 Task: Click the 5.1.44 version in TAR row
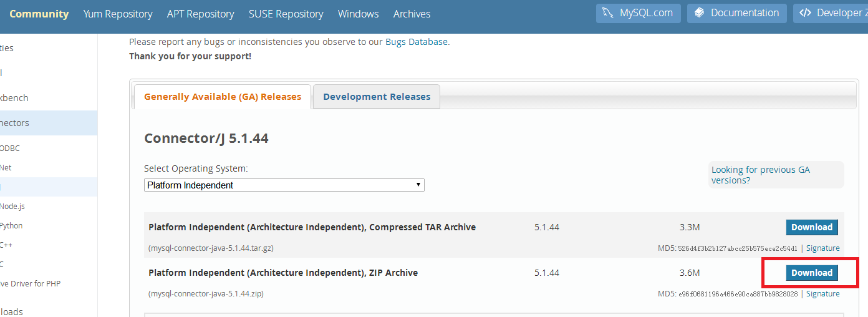[547, 227]
